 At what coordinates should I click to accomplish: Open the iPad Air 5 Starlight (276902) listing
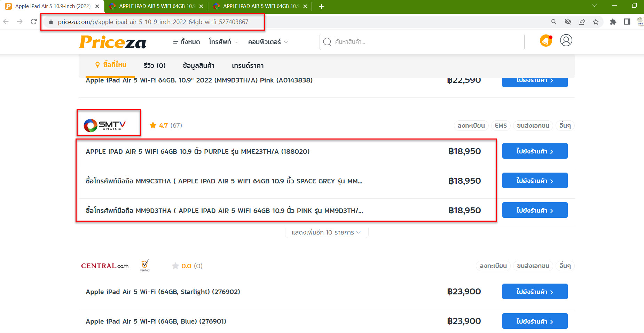(163, 292)
